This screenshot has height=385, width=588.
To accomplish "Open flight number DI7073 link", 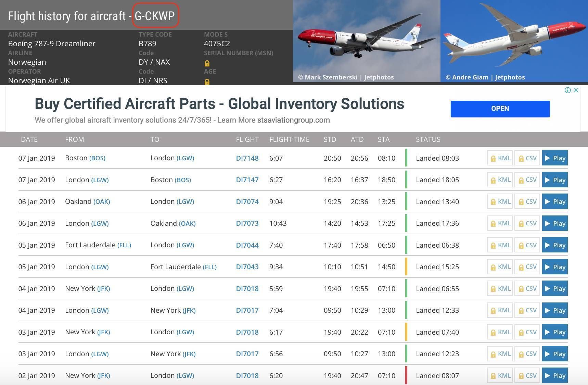I will (247, 223).
